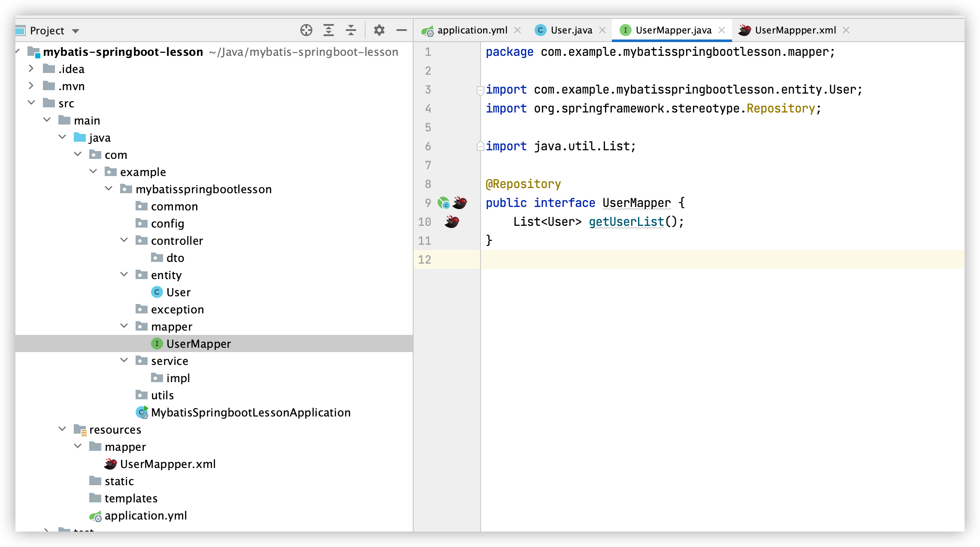Click the Collapse All toolbar icon
This screenshot has width=980, height=547.
351,30
